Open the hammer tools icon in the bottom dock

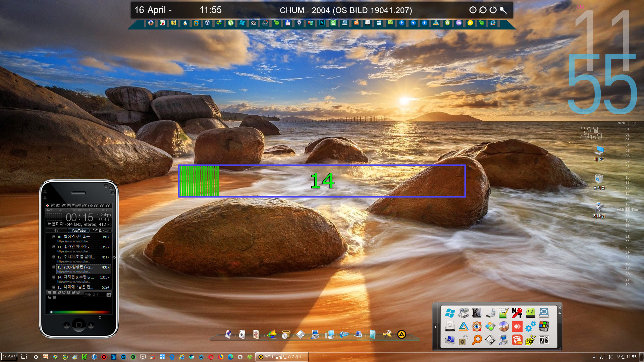click(387, 334)
